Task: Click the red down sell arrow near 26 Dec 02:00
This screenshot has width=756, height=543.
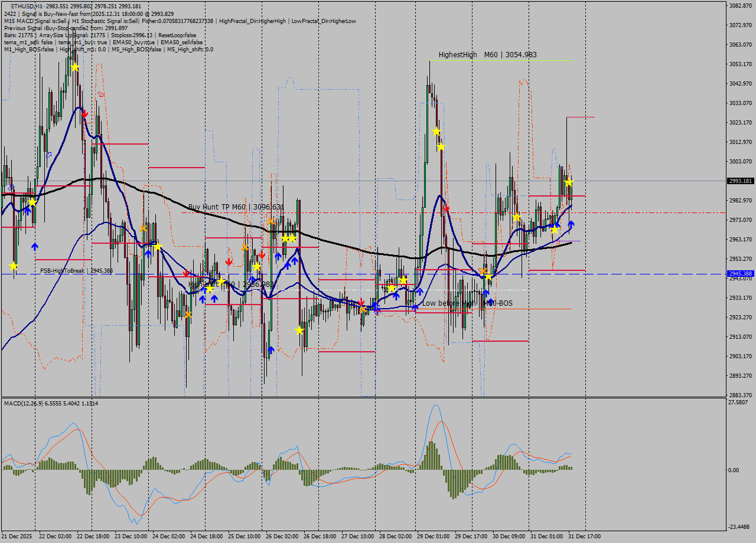Action: tap(263, 254)
